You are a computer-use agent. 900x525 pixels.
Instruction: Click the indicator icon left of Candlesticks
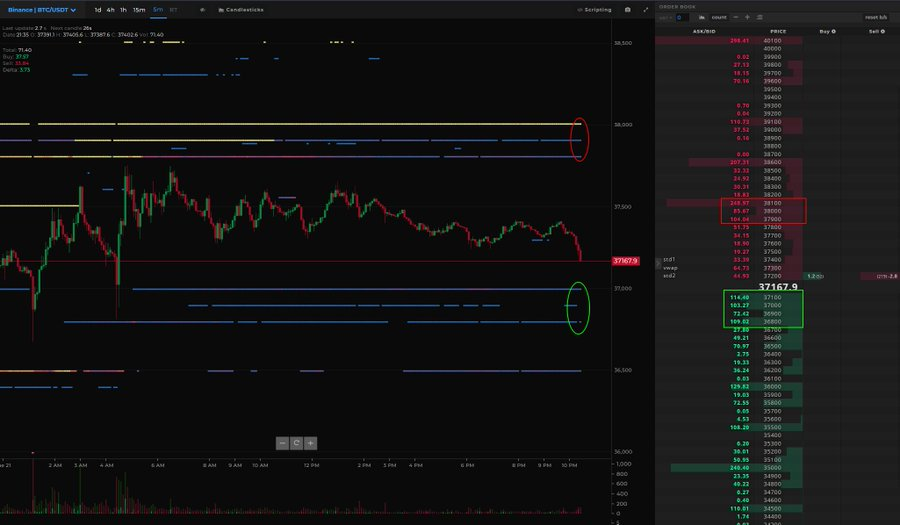[203, 9]
